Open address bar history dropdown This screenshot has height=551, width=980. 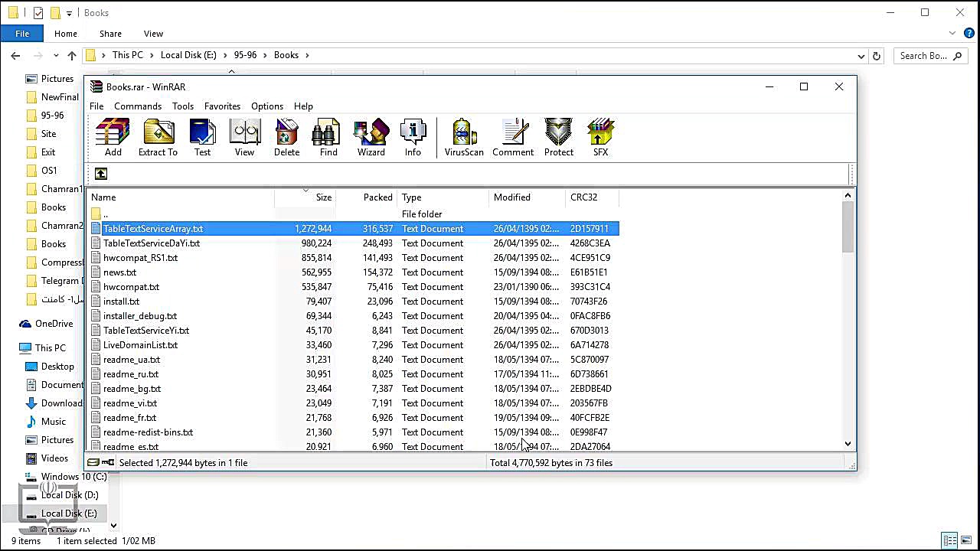point(862,55)
